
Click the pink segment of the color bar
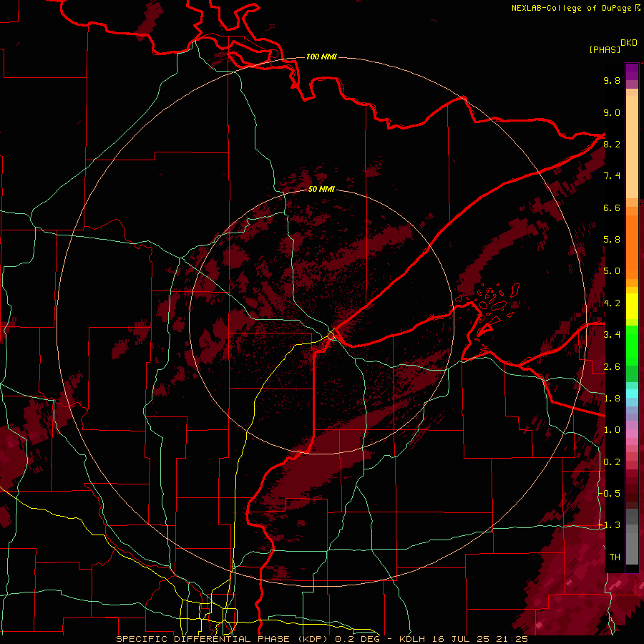(632, 434)
